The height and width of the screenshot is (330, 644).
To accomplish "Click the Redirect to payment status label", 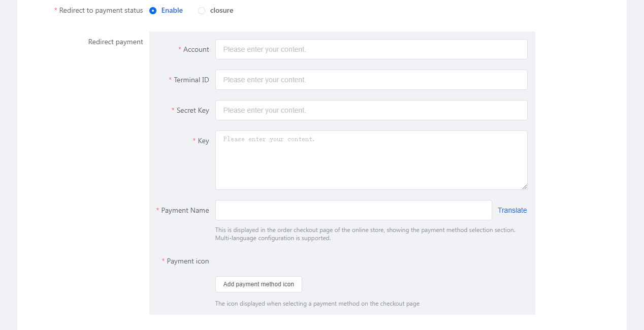I will point(101,11).
